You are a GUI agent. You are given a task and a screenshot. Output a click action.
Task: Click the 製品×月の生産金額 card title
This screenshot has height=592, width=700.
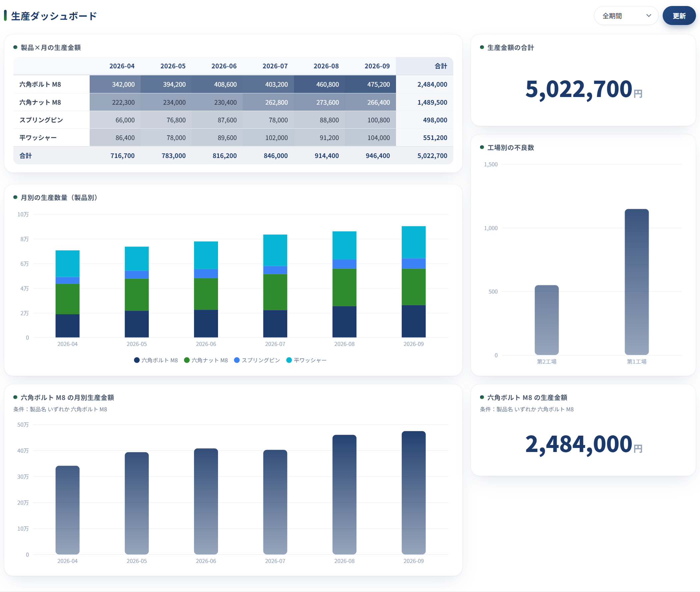point(51,48)
